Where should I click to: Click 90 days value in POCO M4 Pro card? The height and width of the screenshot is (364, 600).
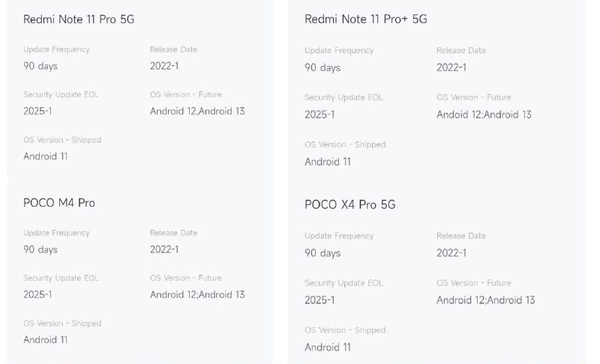(x=40, y=249)
